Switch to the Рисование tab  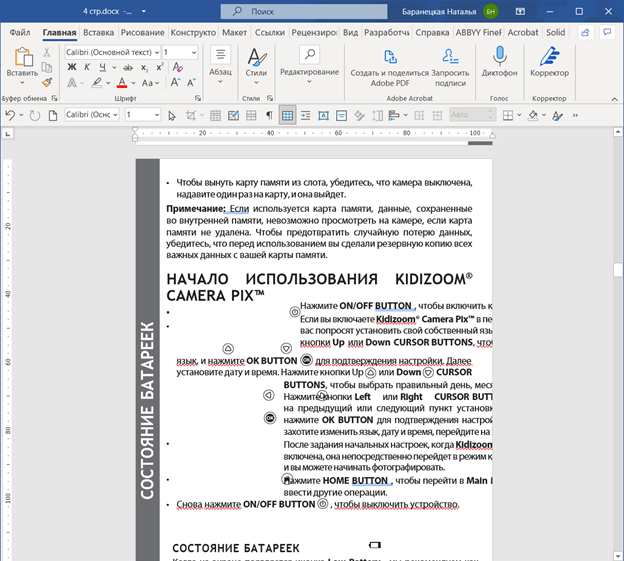(x=142, y=33)
